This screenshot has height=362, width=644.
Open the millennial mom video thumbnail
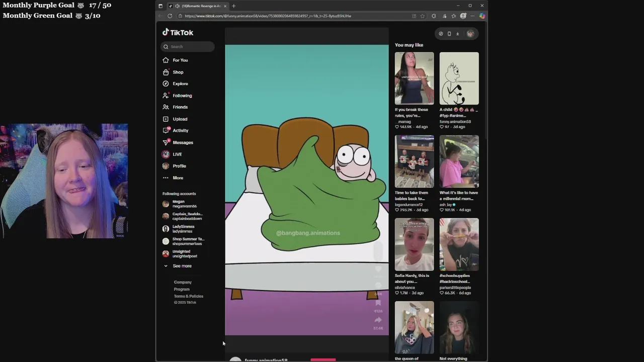pos(459,161)
